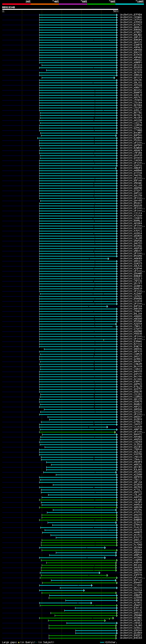Choose the UniRef100_P52810 label
Screen dimensions: 146x644
click(131, 140)
